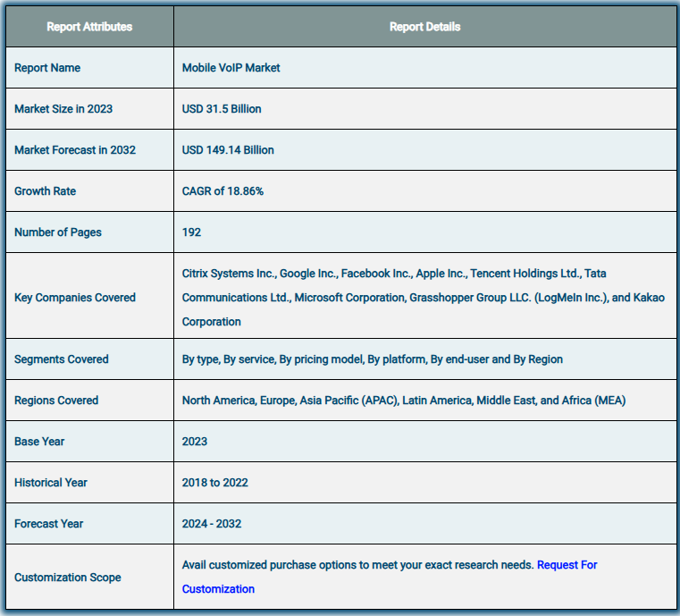Click the 'North America, Europe' regions text

(404, 401)
